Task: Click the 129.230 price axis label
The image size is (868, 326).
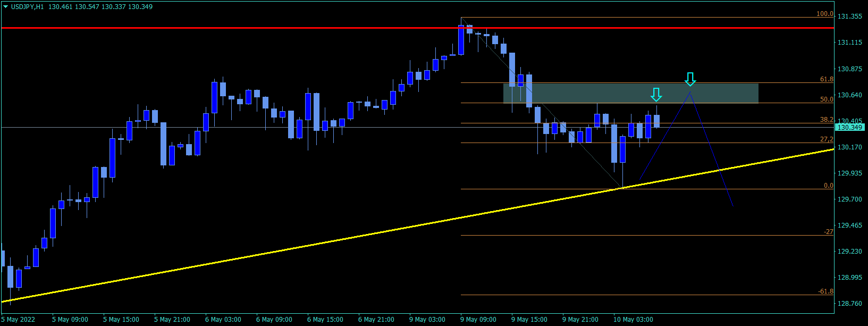Action: click(850, 252)
